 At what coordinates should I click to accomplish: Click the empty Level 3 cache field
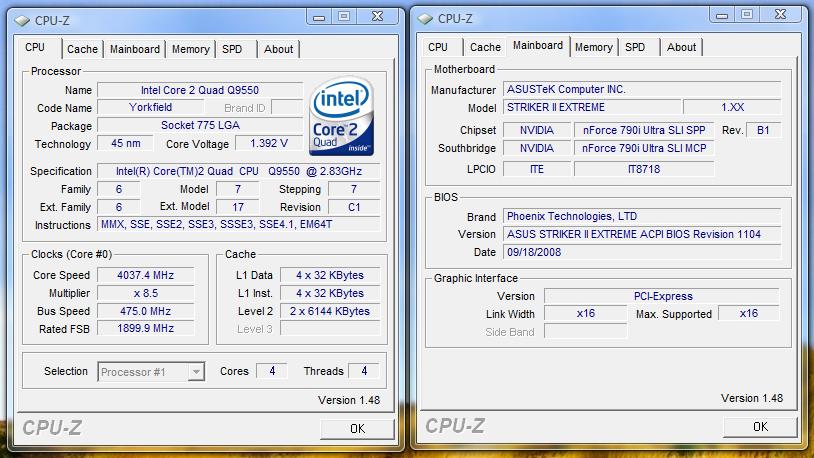tap(330, 328)
